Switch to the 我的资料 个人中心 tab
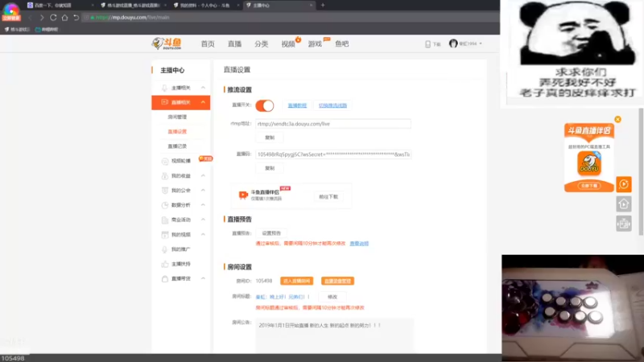The width and height of the screenshot is (644, 362). [x=207, y=6]
